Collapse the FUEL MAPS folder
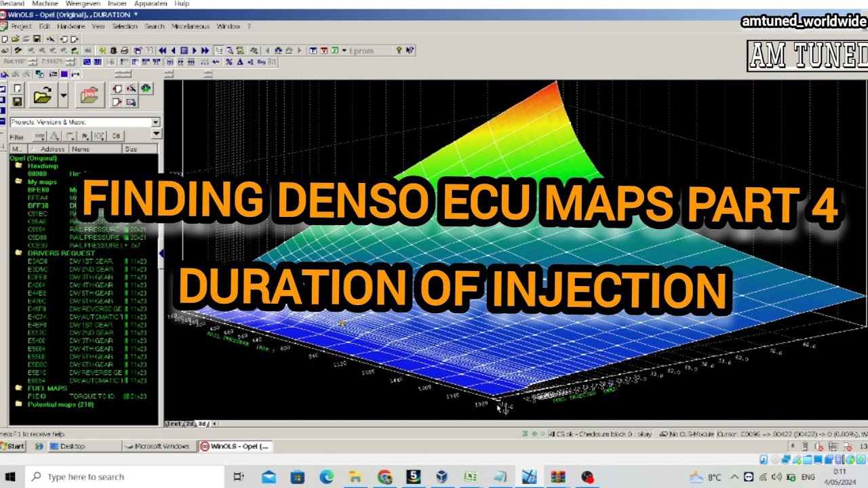The image size is (868, 488). (x=19, y=388)
